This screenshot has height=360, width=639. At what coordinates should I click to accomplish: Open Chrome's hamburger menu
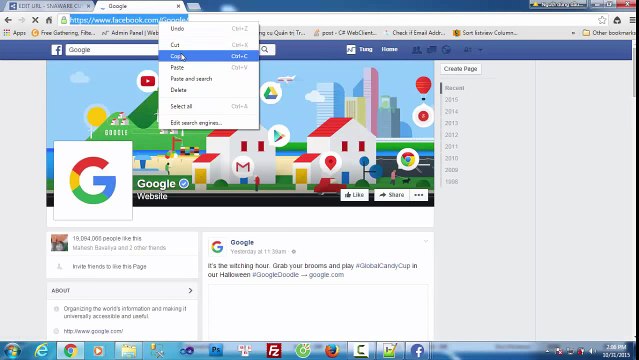point(632,20)
